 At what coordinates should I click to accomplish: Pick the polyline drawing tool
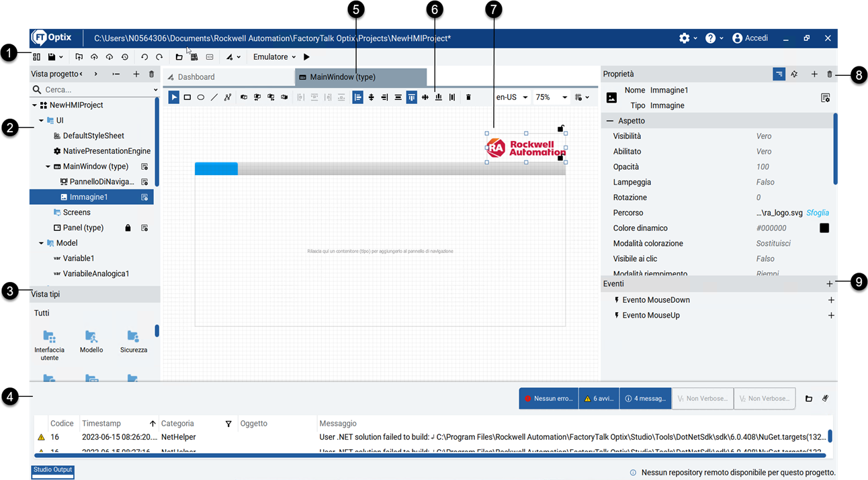[x=228, y=97]
